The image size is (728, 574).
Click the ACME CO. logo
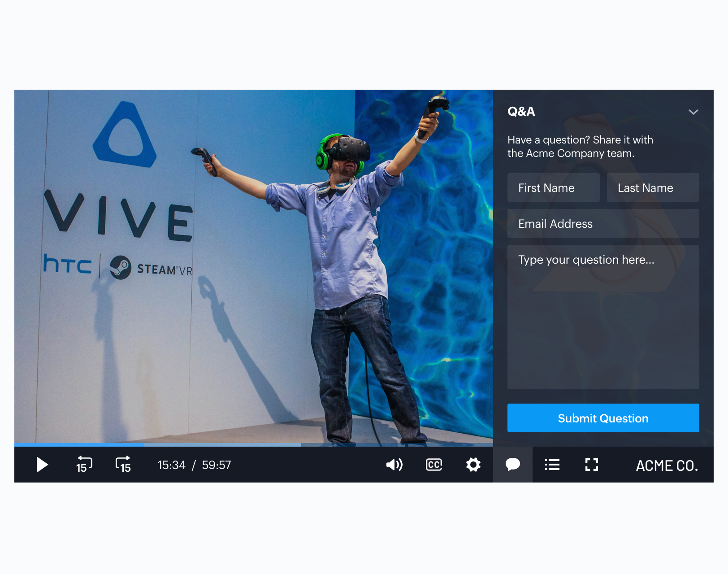[x=667, y=465]
